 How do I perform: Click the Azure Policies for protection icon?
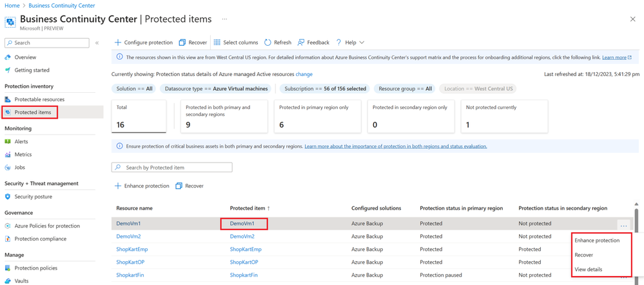click(8, 226)
